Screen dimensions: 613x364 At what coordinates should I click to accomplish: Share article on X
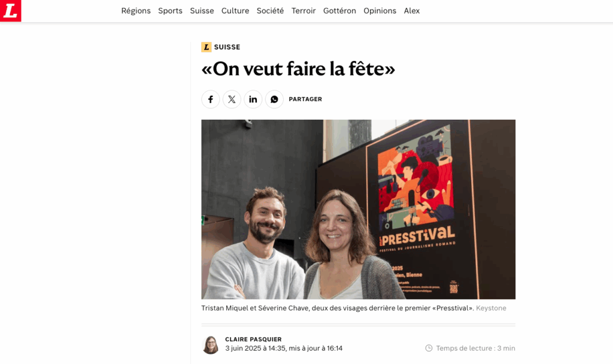tap(232, 99)
